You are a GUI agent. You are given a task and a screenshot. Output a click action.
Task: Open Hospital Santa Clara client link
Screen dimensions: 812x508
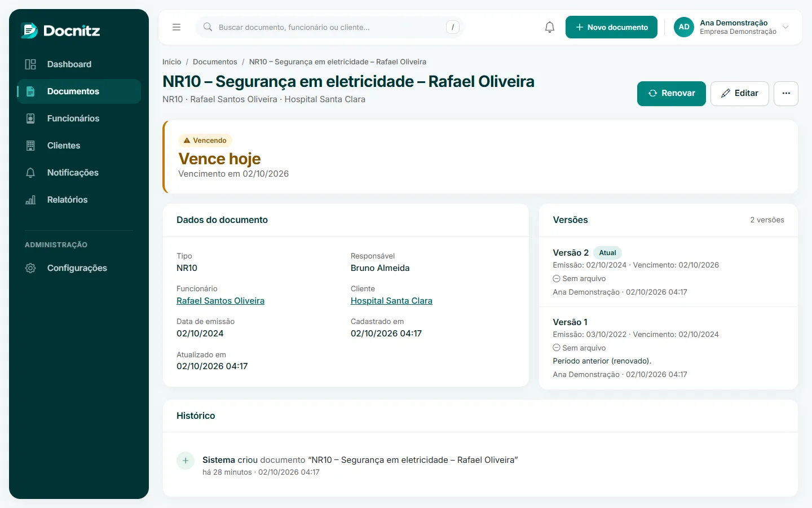pos(391,301)
